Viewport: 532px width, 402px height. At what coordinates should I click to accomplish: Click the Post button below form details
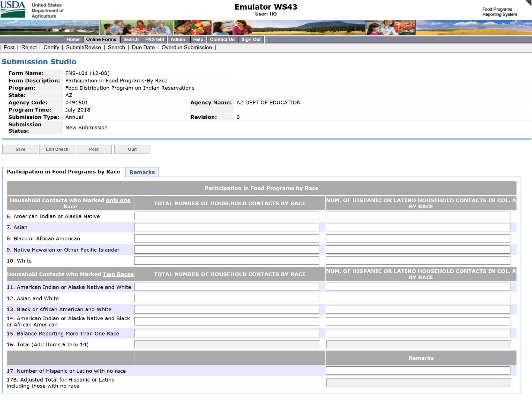(94, 149)
